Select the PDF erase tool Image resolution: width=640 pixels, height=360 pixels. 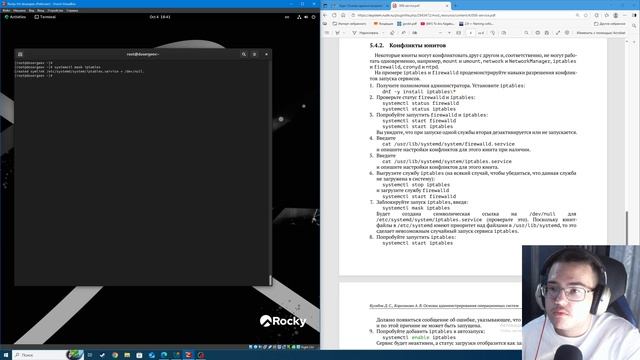pos(392,33)
